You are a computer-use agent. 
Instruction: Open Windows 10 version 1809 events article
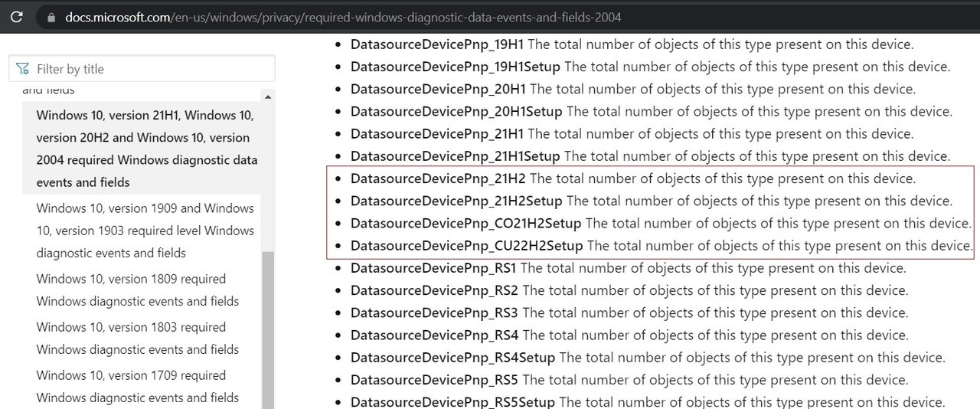point(138,290)
